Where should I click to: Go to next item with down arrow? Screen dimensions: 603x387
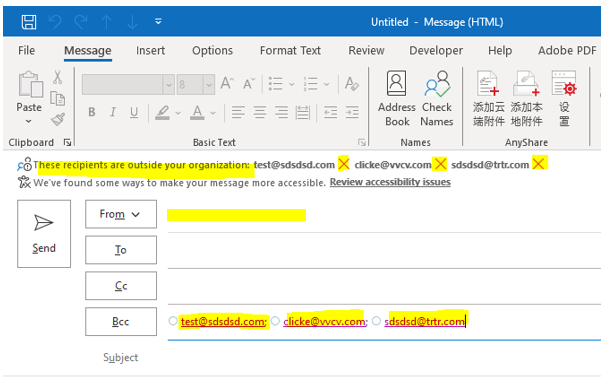tap(132, 22)
